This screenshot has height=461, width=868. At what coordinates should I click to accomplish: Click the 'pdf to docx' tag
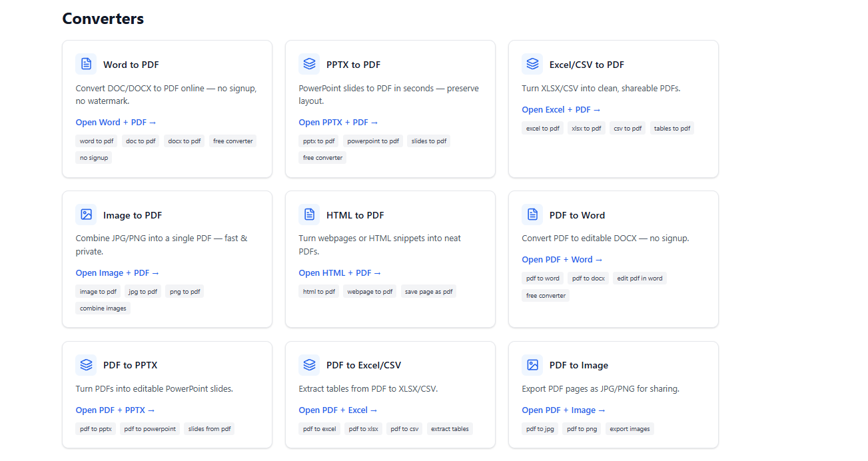pos(588,278)
